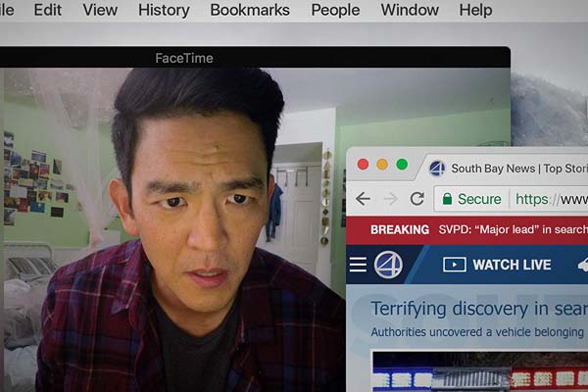Screen dimensions: 588x392
Task: Open the History menu
Action: [x=164, y=10]
